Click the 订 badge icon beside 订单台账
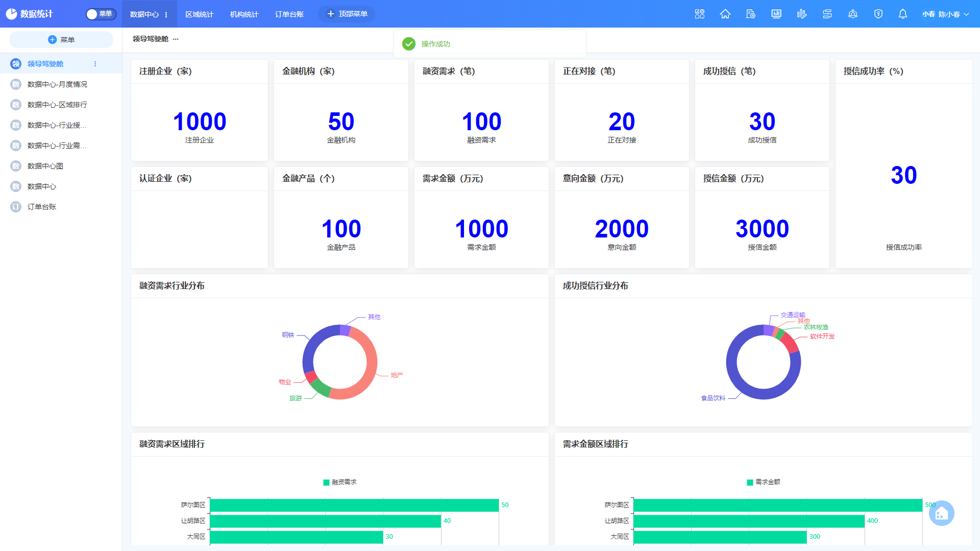Viewport: 980px width, 551px height. [x=16, y=207]
